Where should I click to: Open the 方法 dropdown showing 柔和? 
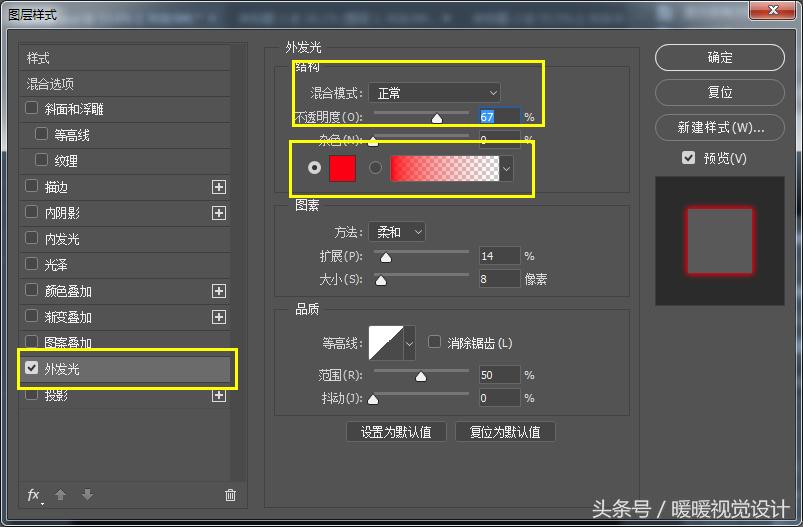tap(397, 232)
